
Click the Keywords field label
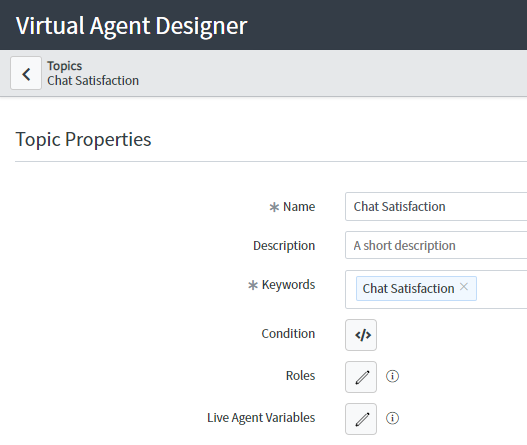(288, 285)
